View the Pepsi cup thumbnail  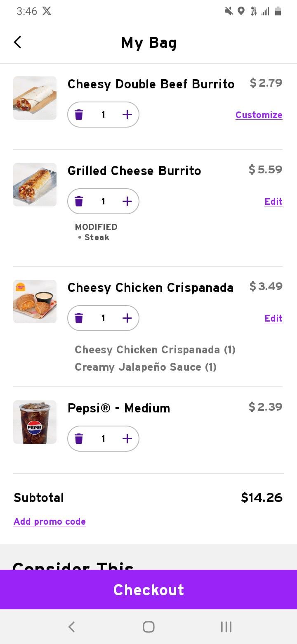tap(35, 422)
